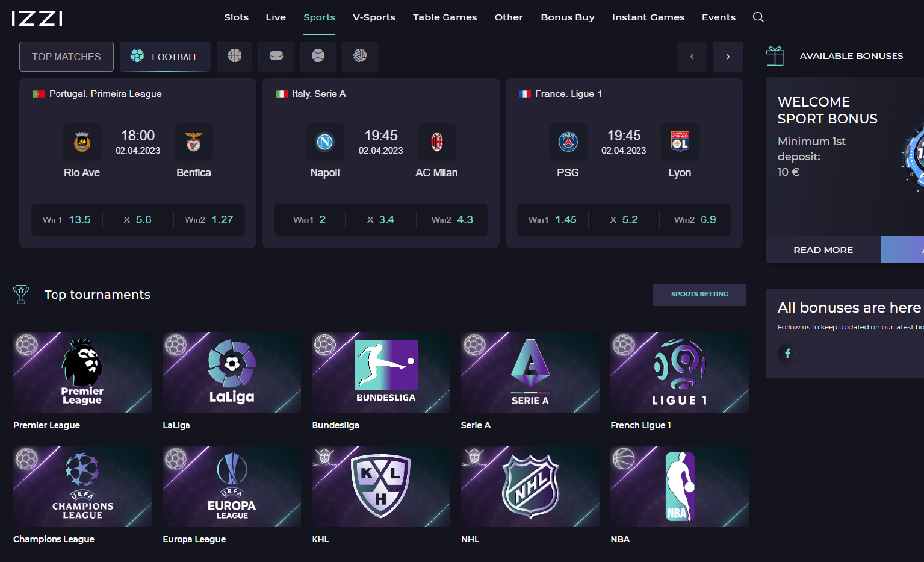Open the search magnifier icon
Viewport: 924px width, 562px height.
pos(758,17)
